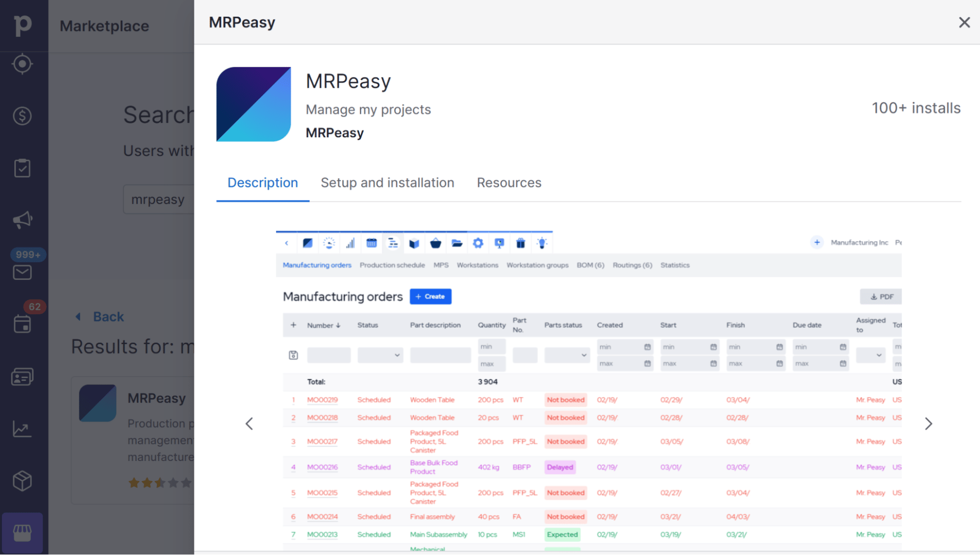980x555 pixels.
Task: Click the Pipedrive logo
Action: 23,25
